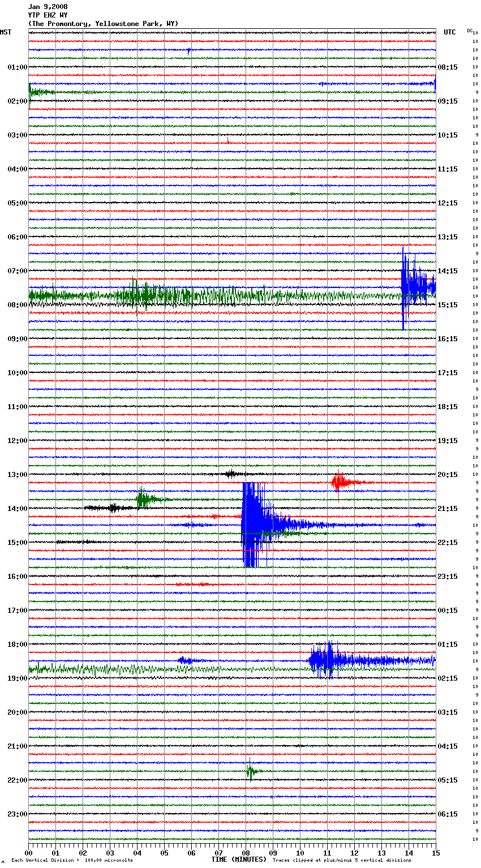The image size is (481, 868).
Task: Click '(The Promontory, Yellowstone Park, WY)' title
Action: click(x=103, y=24)
